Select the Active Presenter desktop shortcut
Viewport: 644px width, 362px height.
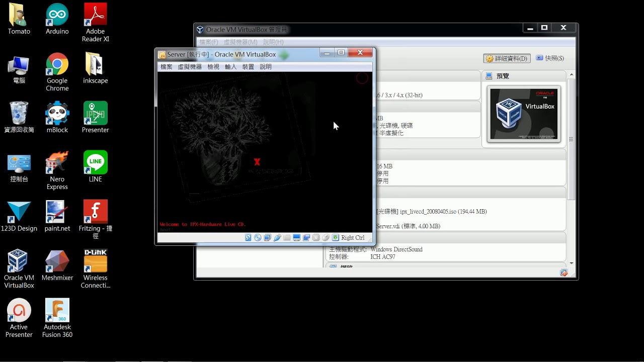pos(19,318)
